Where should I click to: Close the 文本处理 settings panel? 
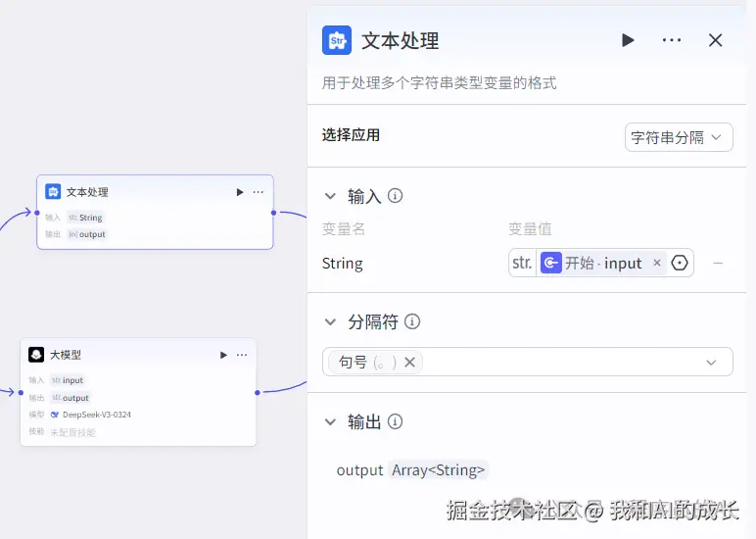coord(716,40)
